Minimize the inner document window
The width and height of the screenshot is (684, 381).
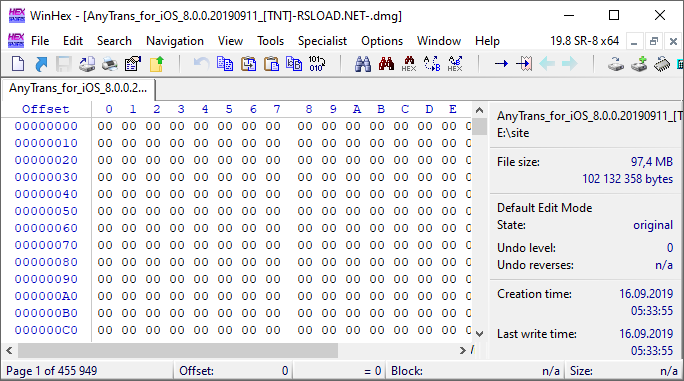click(x=634, y=41)
